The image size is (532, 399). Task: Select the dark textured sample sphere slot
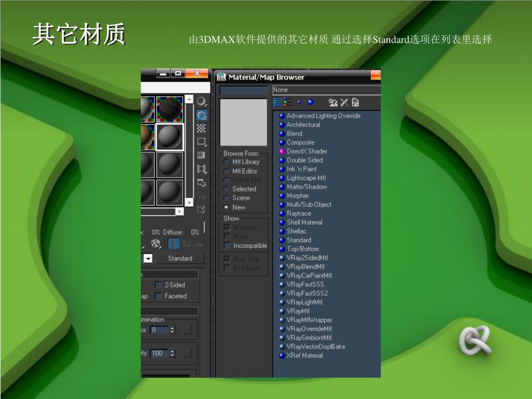tap(170, 109)
